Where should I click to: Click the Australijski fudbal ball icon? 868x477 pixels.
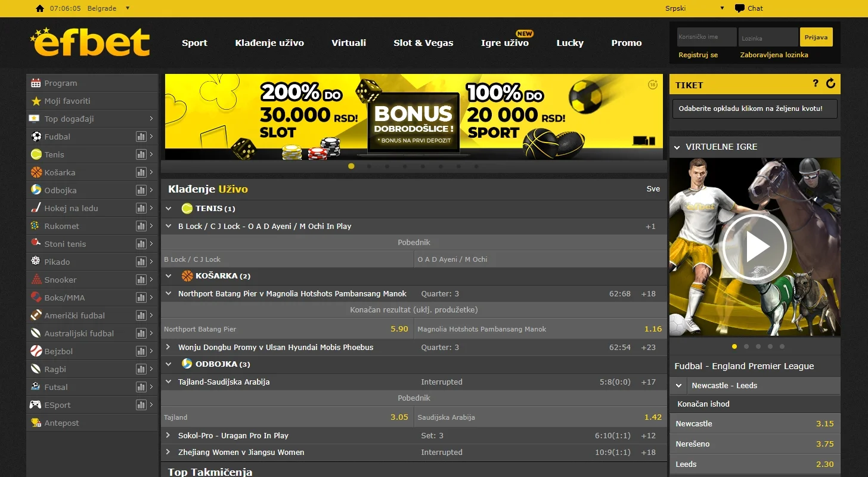click(36, 333)
